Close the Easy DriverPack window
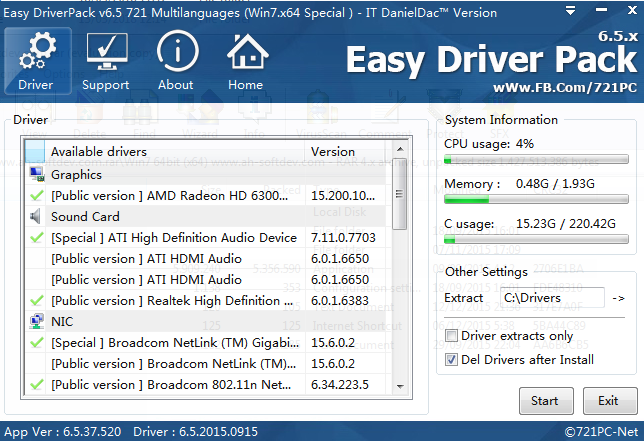The image size is (644, 441). (632, 10)
